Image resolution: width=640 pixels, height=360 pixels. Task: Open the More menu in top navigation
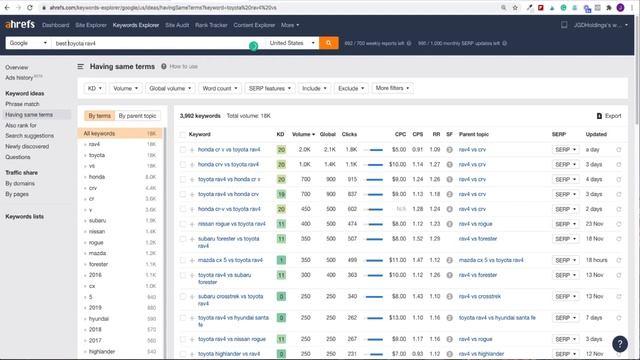[x=290, y=25]
